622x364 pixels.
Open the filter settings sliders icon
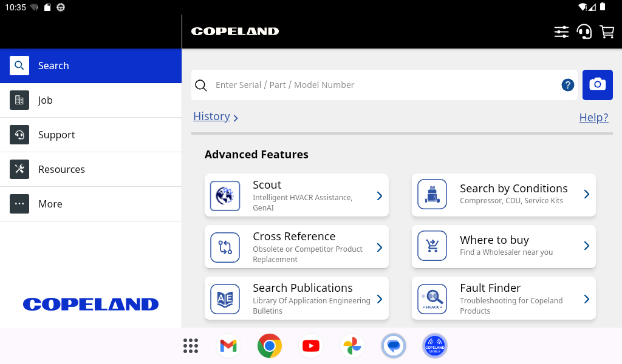pyautogui.click(x=561, y=32)
